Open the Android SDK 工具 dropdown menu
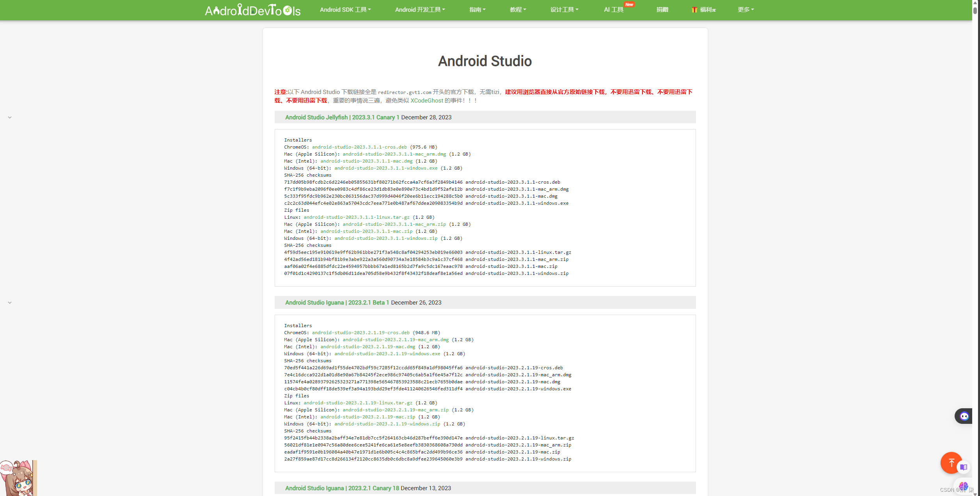The width and height of the screenshot is (980, 496). (x=345, y=10)
